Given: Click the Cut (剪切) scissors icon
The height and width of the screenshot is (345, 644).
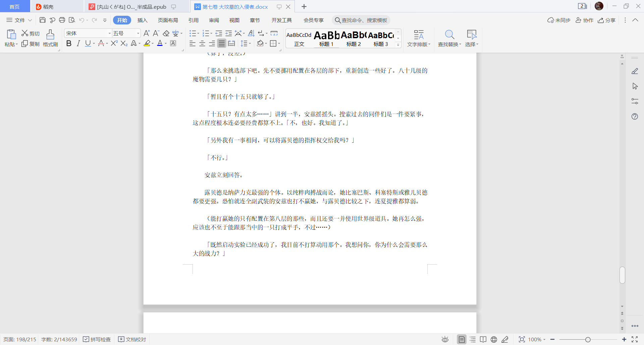Looking at the screenshot, I should [25, 33].
